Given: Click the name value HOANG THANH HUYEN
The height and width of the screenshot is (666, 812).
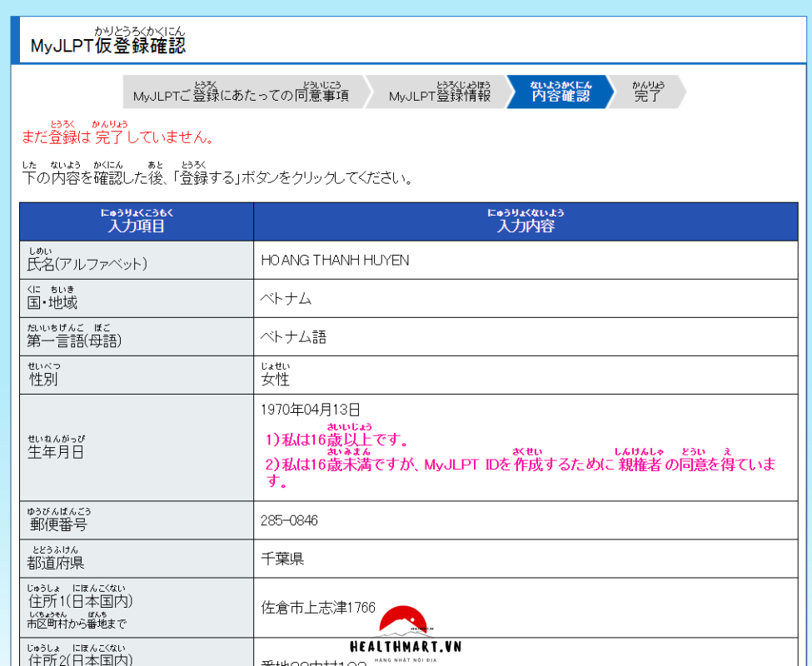Looking at the screenshot, I should pos(335,261).
